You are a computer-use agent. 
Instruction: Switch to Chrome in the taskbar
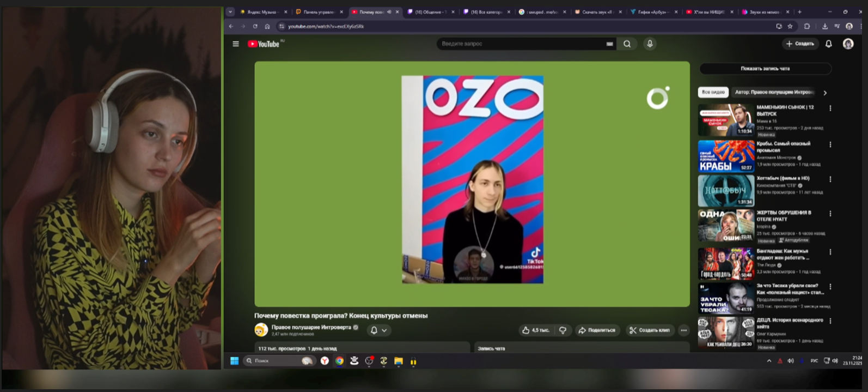[339, 361]
